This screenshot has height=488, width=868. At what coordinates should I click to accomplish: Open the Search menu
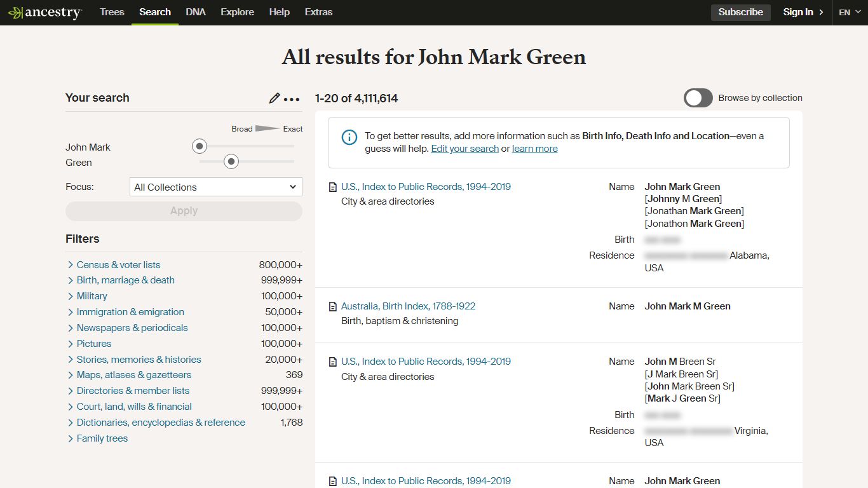(x=155, y=12)
